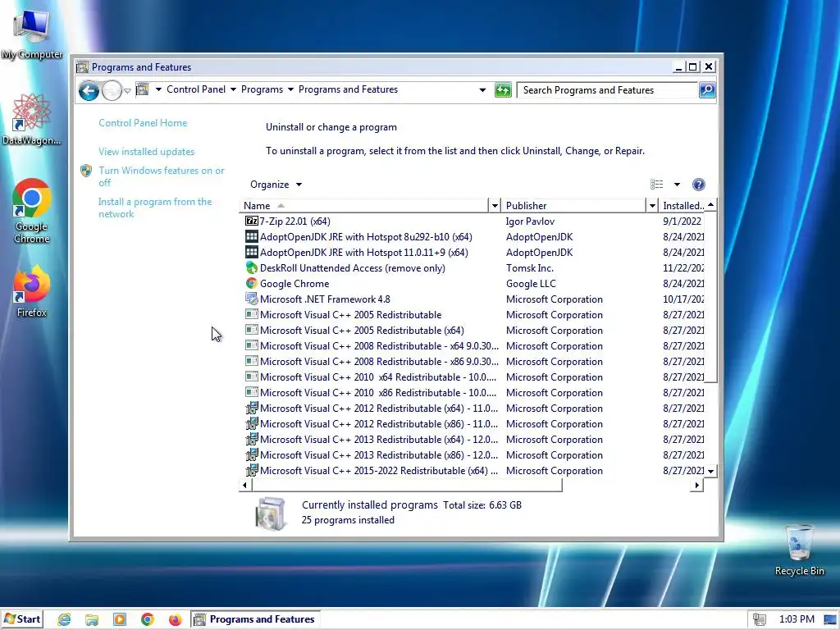840x630 pixels.
Task: Open the Name column filter dropdown
Action: click(495, 205)
